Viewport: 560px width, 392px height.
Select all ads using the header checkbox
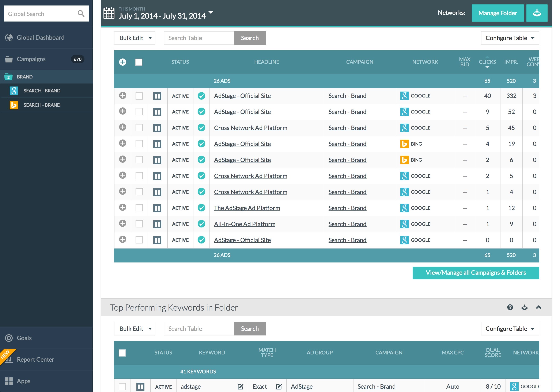click(139, 62)
